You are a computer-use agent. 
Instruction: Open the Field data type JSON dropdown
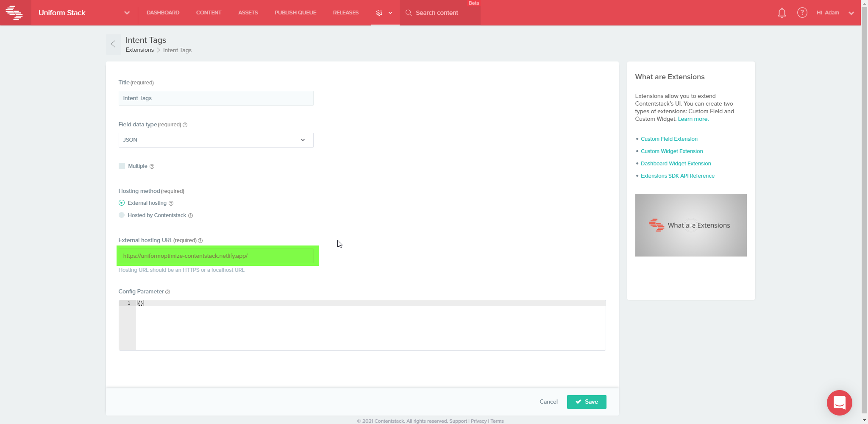216,140
